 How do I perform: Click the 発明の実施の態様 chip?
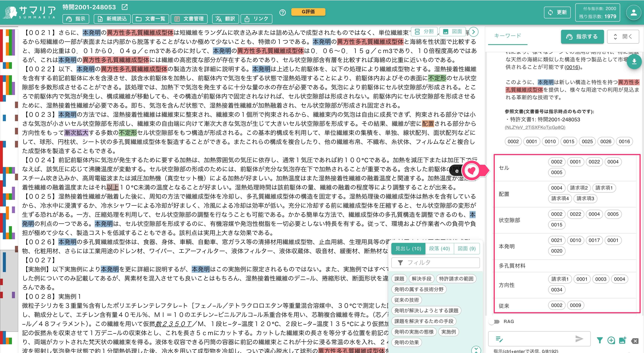pos(414,332)
